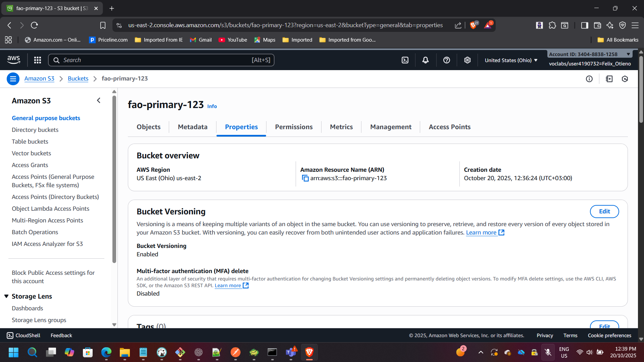
Task: Toggle the hamburger navigation menu button
Action: 13,79
